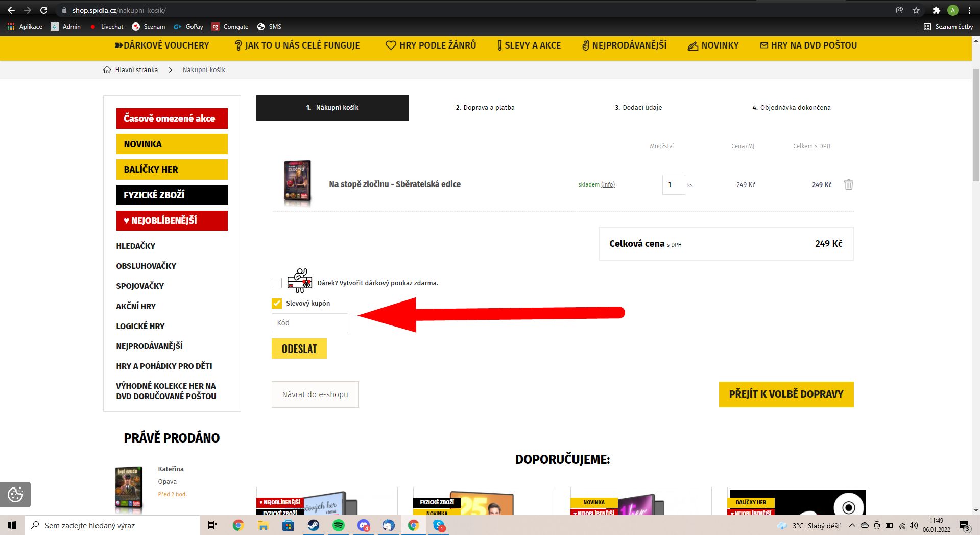Open Steam from the taskbar
Viewport: 980px width, 535px height.
tap(313, 525)
